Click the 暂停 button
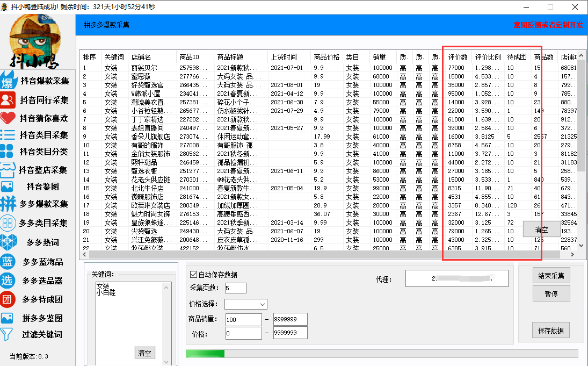 [551, 294]
